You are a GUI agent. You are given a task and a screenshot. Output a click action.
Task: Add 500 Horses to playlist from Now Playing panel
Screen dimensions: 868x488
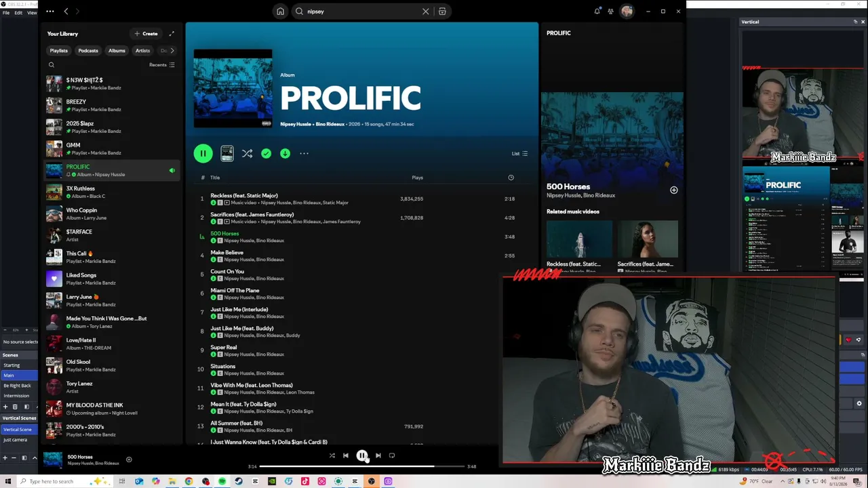674,190
